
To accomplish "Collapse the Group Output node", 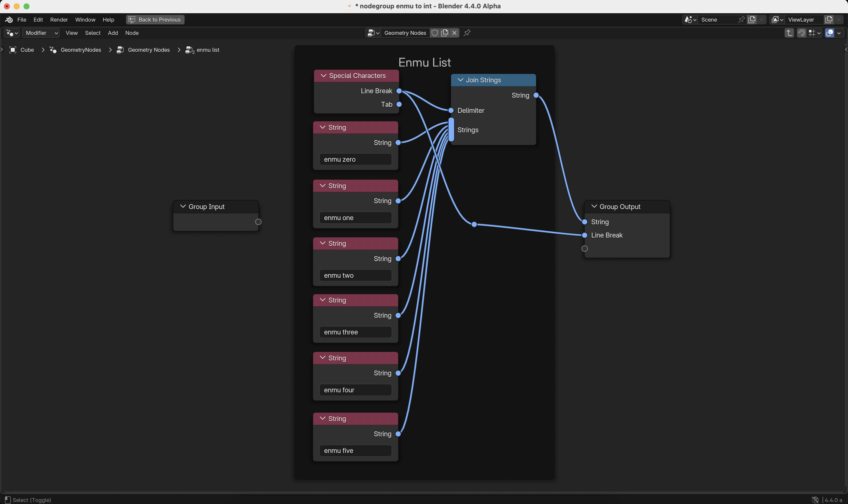I will coord(594,207).
